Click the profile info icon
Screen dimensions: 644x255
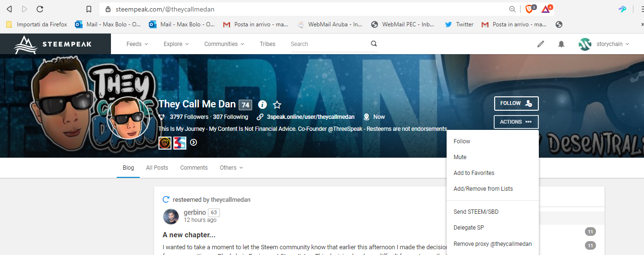tap(262, 104)
